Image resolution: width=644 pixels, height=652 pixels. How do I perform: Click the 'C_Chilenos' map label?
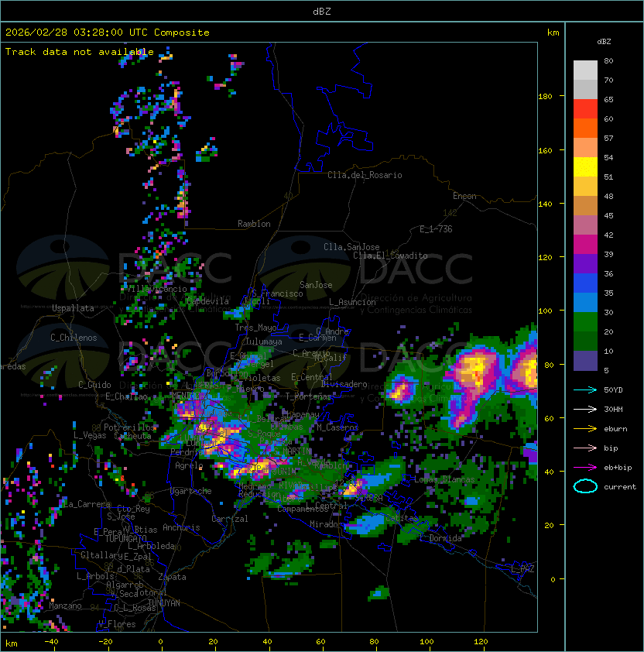coord(74,338)
